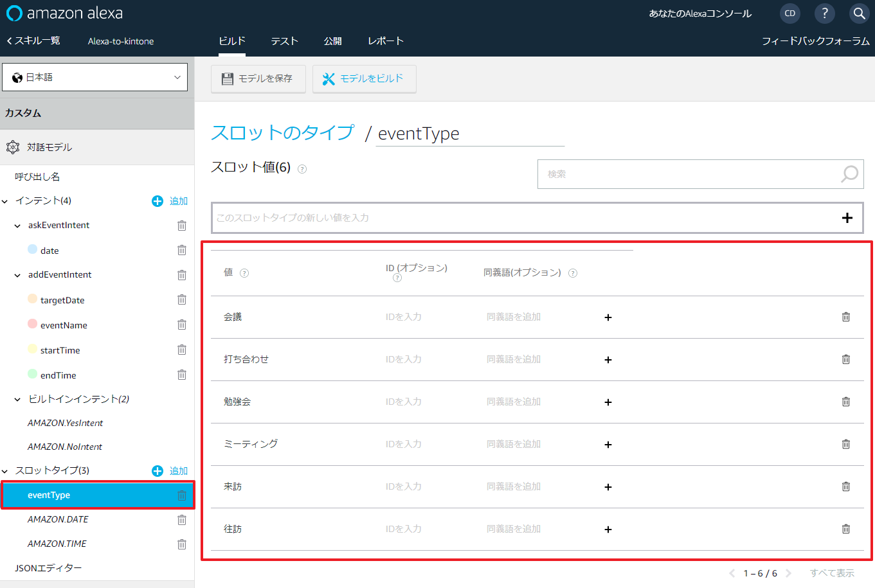Click モデルをビルド button

tap(364, 78)
